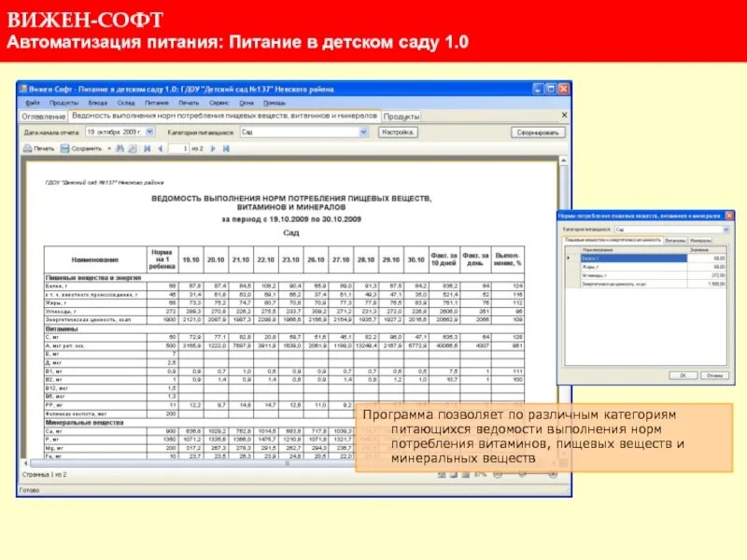Screen dimensions: 747x560
Task: Click the Настройка button
Action: coord(399,132)
